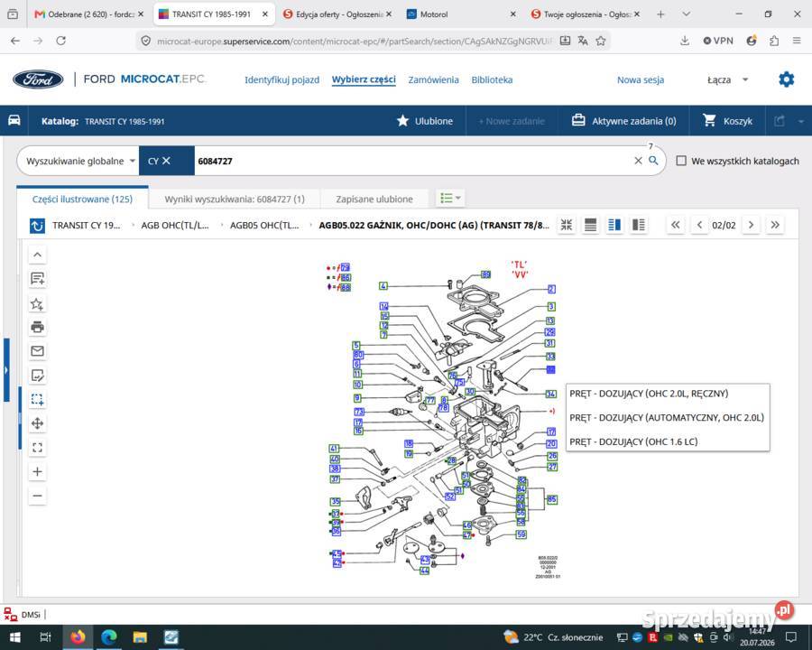The image size is (812, 650).
Task: Click the Nowa sesja link
Action: tap(641, 79)
